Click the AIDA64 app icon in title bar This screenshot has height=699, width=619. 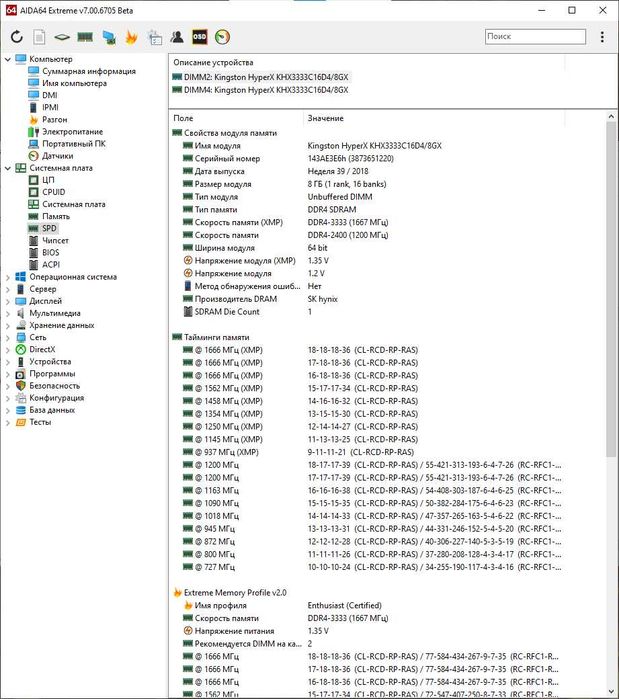(11, 10)
